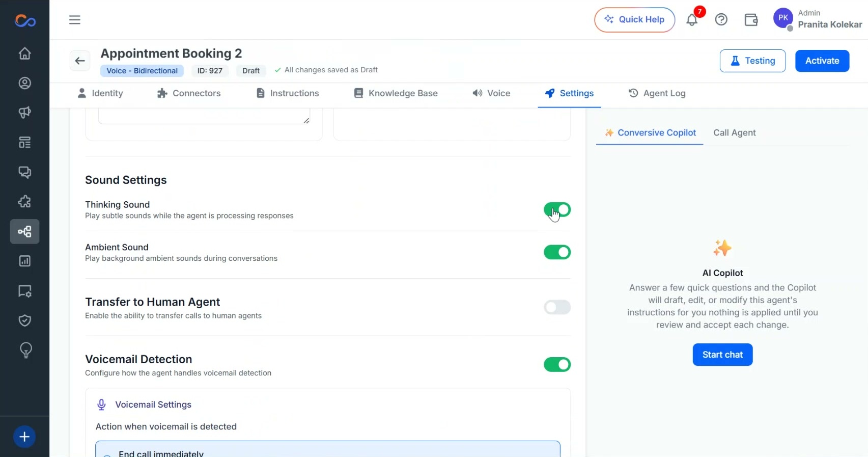Switch to the Identity tab
The image size is (868, 457).
pos(100,93)
